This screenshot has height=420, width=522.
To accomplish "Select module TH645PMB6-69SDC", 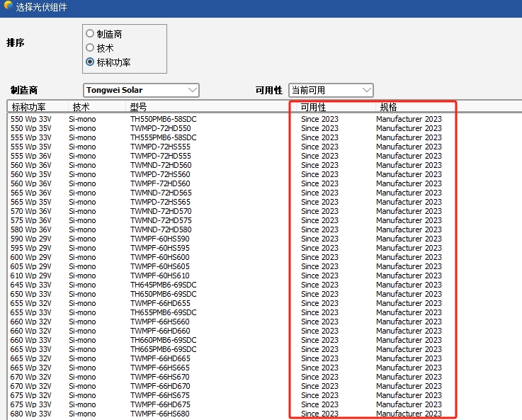I will click(164, 285).
